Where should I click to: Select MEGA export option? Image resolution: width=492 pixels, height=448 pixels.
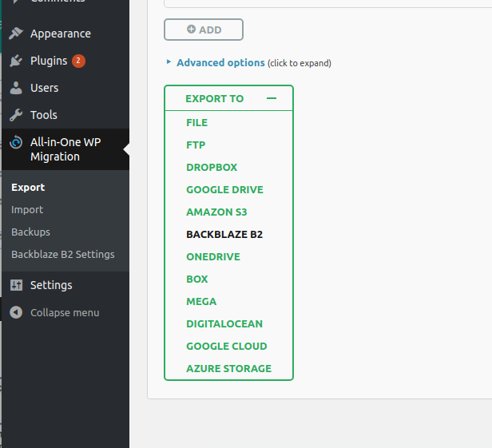(x=201, y=302)
